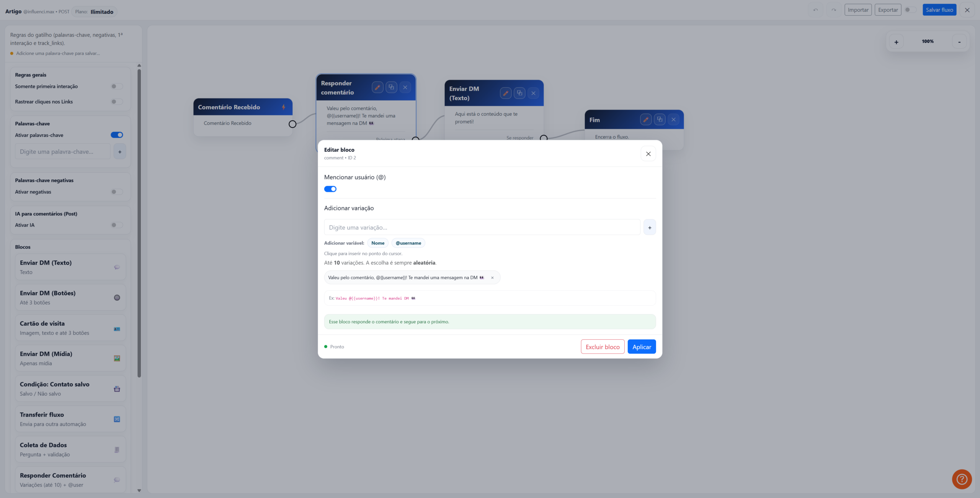Select the Responder Comentário block card
Screen dimensions: 980x498
[70, 480]
